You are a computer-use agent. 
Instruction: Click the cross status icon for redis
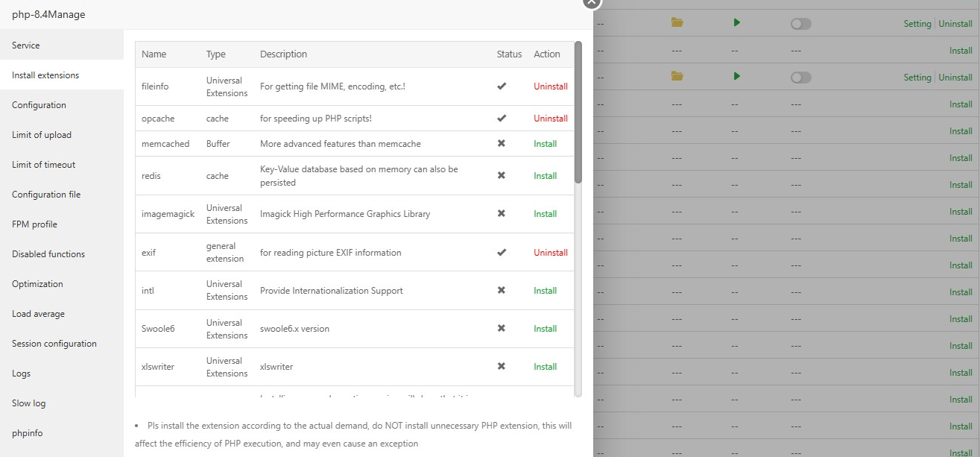coord(502,176)
